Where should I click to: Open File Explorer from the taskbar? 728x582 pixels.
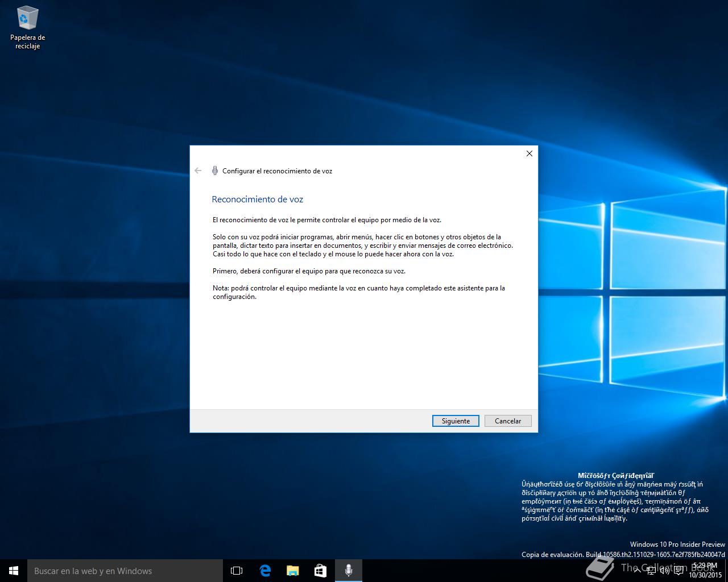[292, 571]
